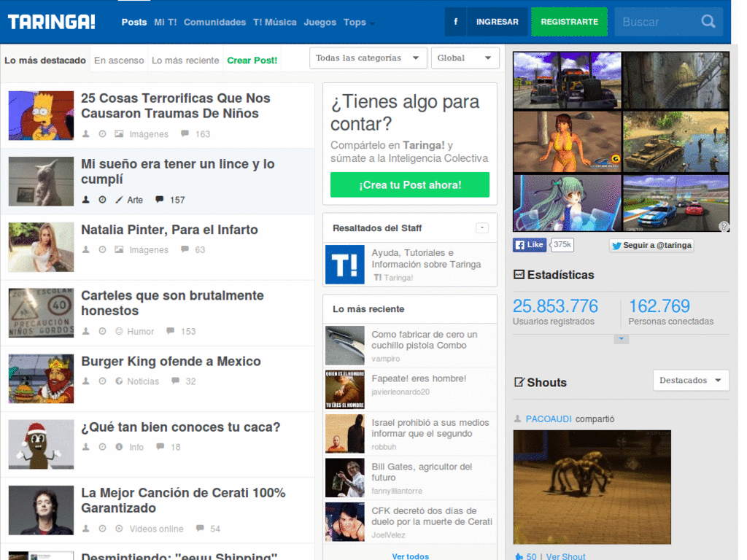Screen dimensions: 747x560
Task: Click the user icon under lince post
Action: coord(86,200)
